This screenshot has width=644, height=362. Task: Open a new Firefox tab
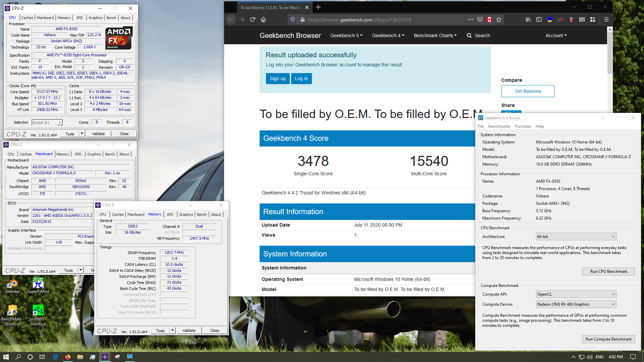pos(318,7)
